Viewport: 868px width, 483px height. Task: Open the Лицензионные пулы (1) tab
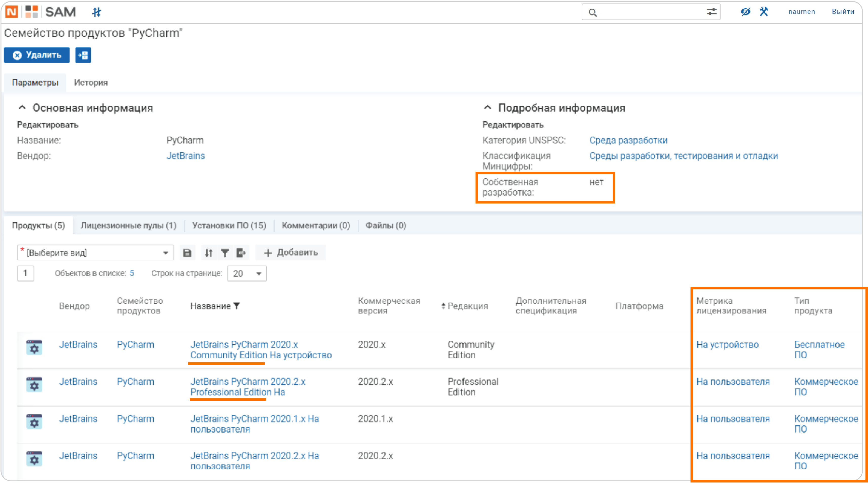129,226
